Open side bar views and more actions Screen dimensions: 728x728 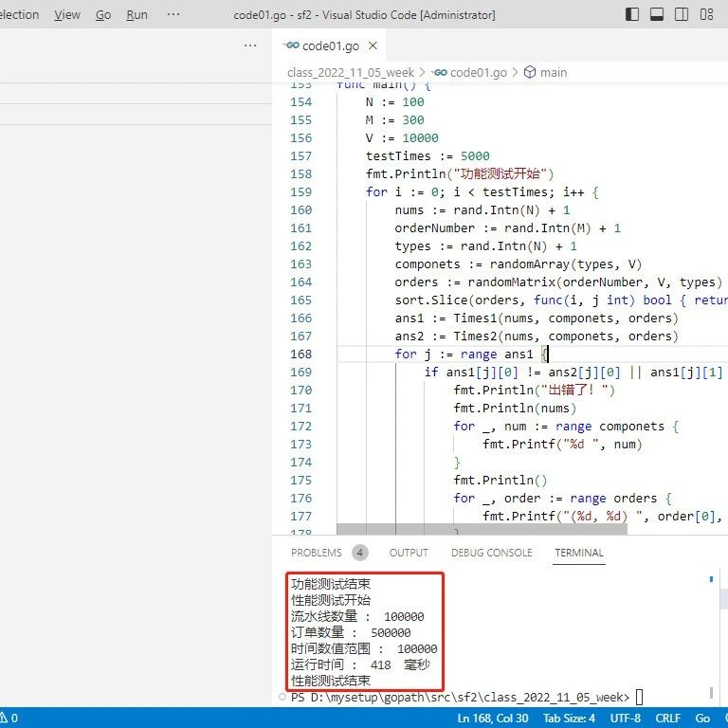point(250,45)
